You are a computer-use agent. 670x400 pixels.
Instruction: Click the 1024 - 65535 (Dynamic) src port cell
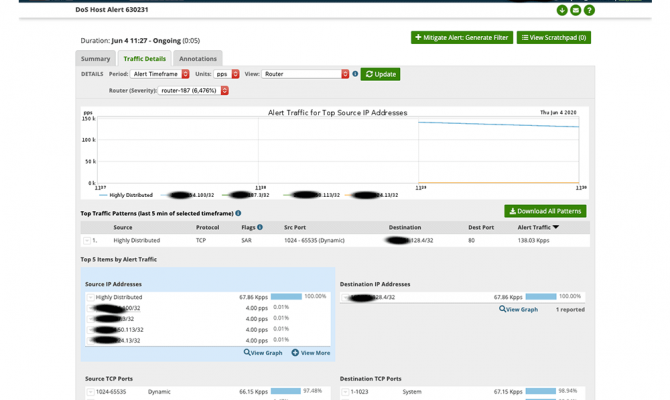(x=314, y=241)
